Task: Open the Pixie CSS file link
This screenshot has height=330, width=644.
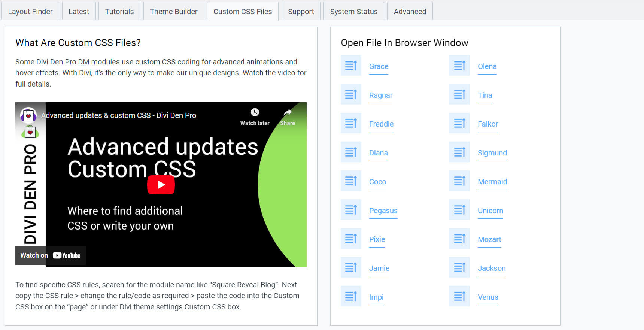Action: (377, 239)
